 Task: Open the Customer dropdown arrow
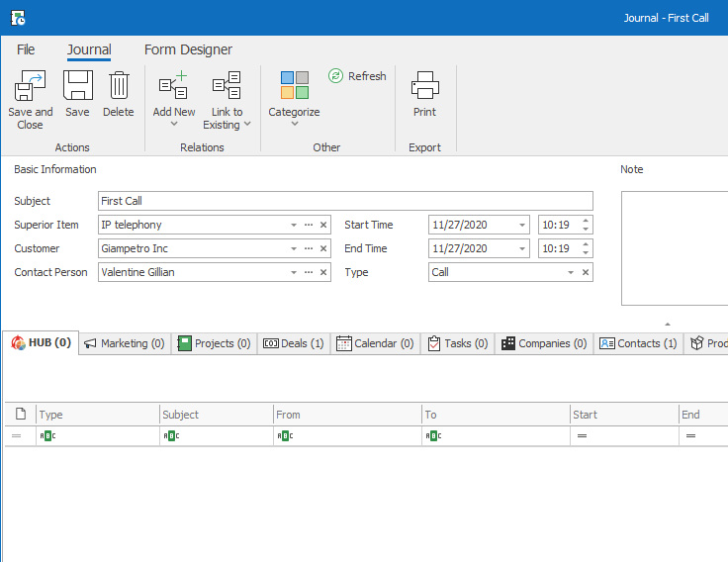(x=294, y=249)
